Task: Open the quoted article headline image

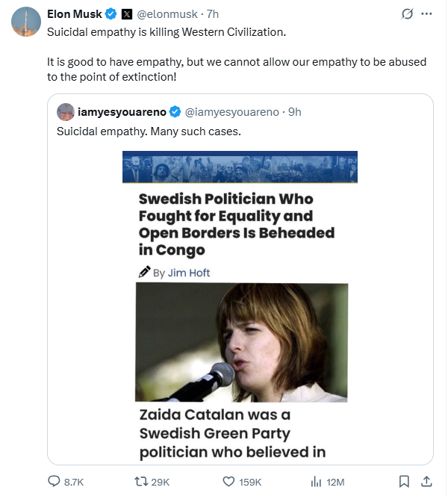Action: (240, 306)
